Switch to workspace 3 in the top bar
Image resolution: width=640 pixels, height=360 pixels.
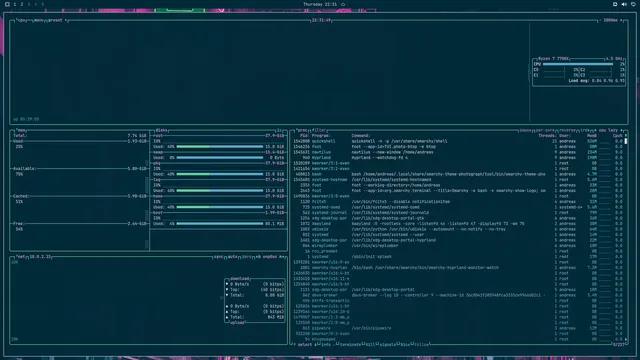coord(29,4)
